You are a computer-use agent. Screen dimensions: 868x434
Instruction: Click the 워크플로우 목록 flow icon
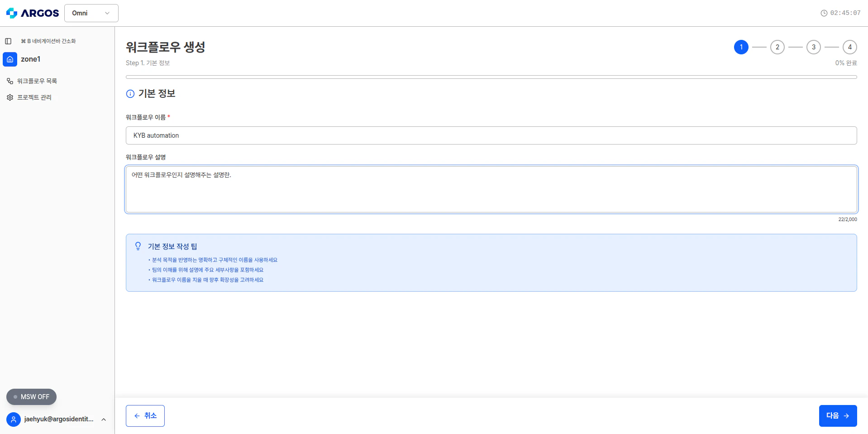tap(10, 81)
